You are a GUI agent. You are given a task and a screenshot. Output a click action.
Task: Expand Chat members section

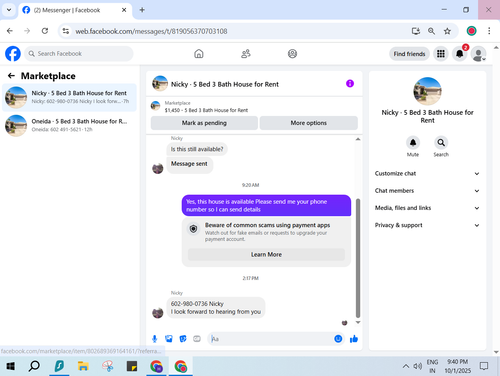(427, 191)
